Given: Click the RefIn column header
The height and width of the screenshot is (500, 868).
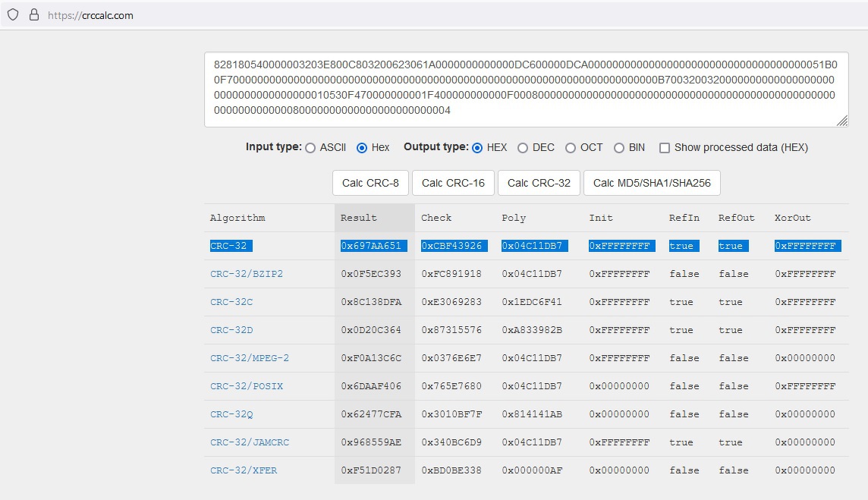Looking at the screenshot, I should coord(684,218).
